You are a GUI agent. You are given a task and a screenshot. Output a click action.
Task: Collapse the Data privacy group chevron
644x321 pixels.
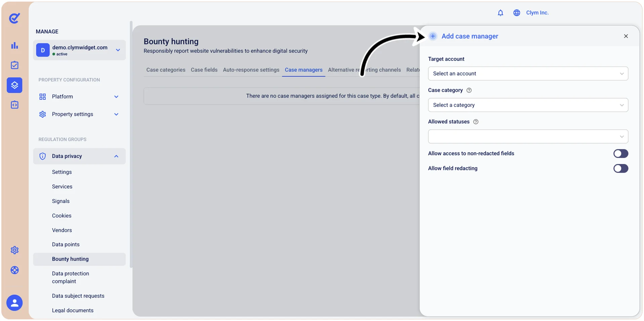tap(116, 156)
